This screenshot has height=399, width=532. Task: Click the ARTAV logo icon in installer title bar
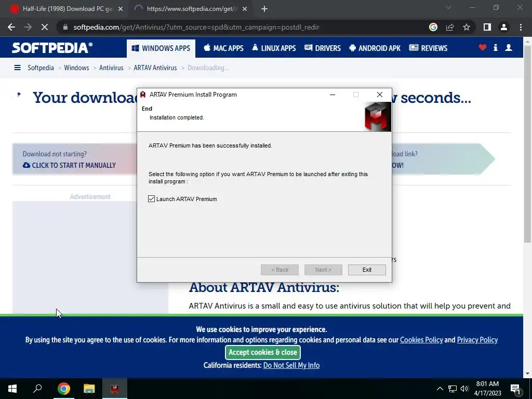coord(143,95)
